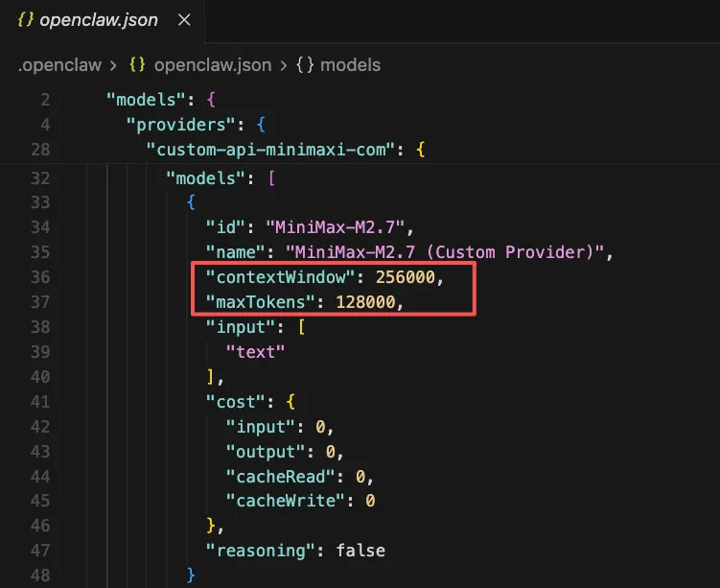Image resolution: width=720 pixels, height=588 pixels.
Task: Click line number 28 in the gutter
Action: pyautogui.click(x=40, y=150)
